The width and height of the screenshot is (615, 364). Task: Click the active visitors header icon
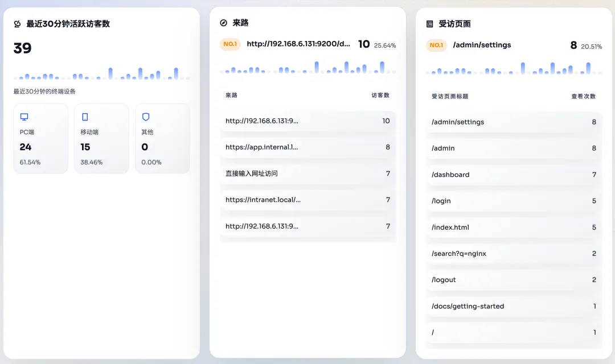[17, 24]
